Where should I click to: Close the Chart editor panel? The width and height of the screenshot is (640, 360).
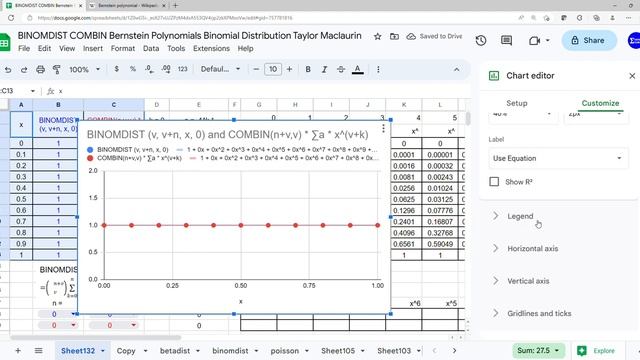coord(632,76)
